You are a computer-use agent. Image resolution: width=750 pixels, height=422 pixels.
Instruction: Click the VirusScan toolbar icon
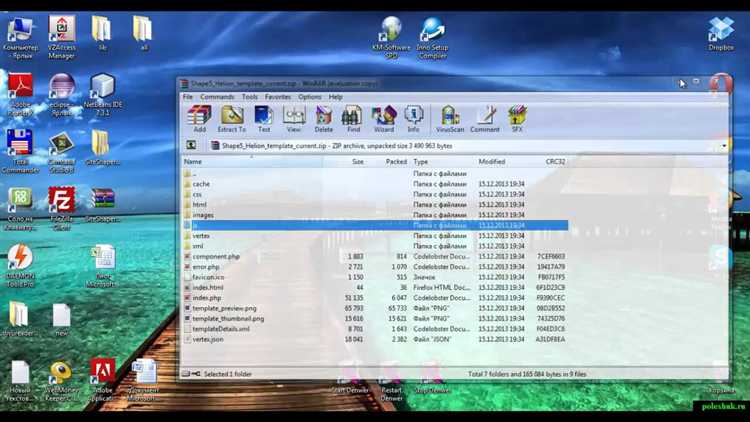(450, 119)
